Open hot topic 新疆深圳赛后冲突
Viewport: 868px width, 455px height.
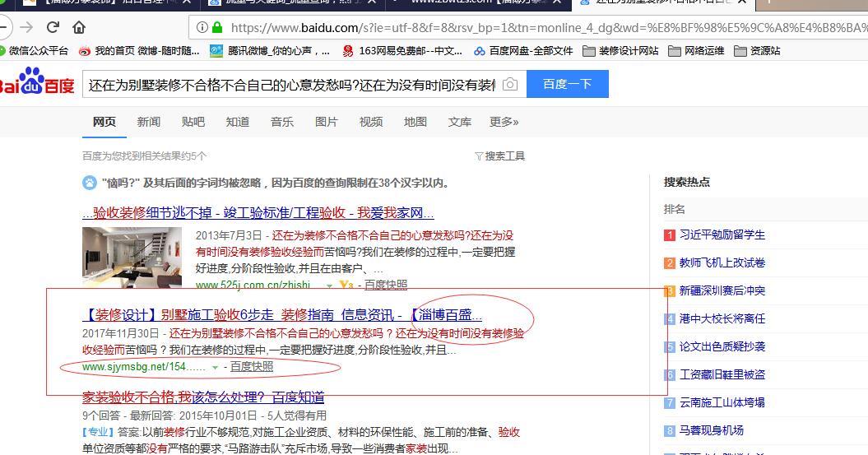click(722, 290)
